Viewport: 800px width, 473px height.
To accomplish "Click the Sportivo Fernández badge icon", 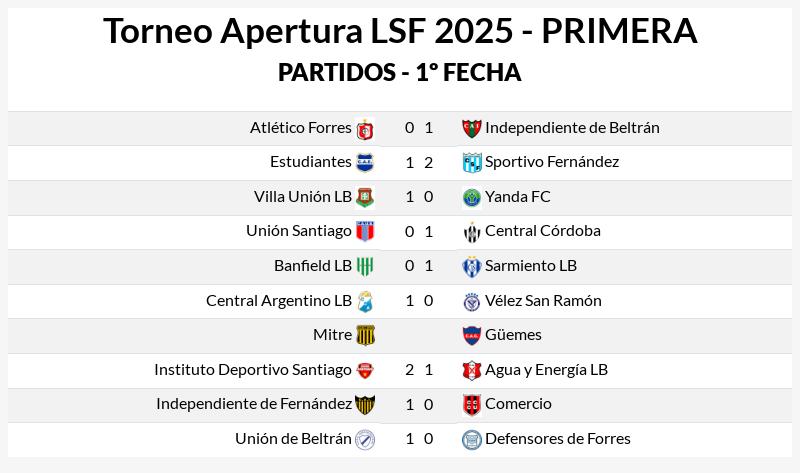I will (x=471, y=163).
